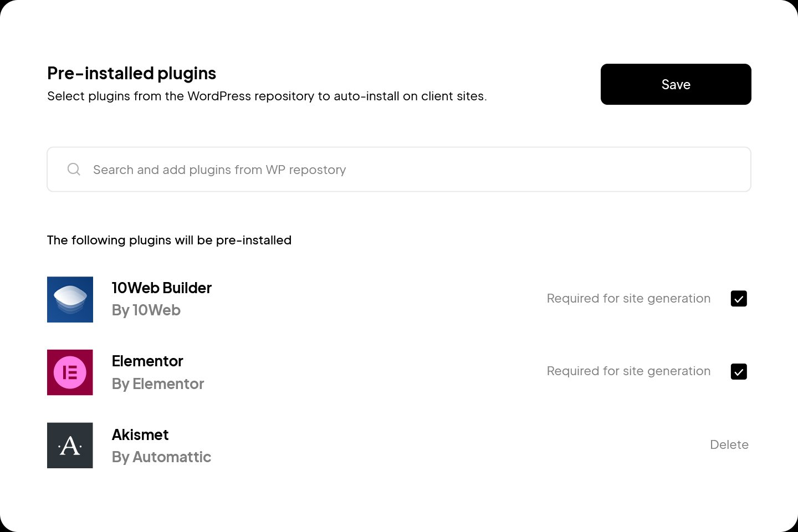Image resolution: width=798 pixels, height=532 pixels.
Task: Click 'By Automattic' author text
Action: pyautogui.click(x=161, y=457)
